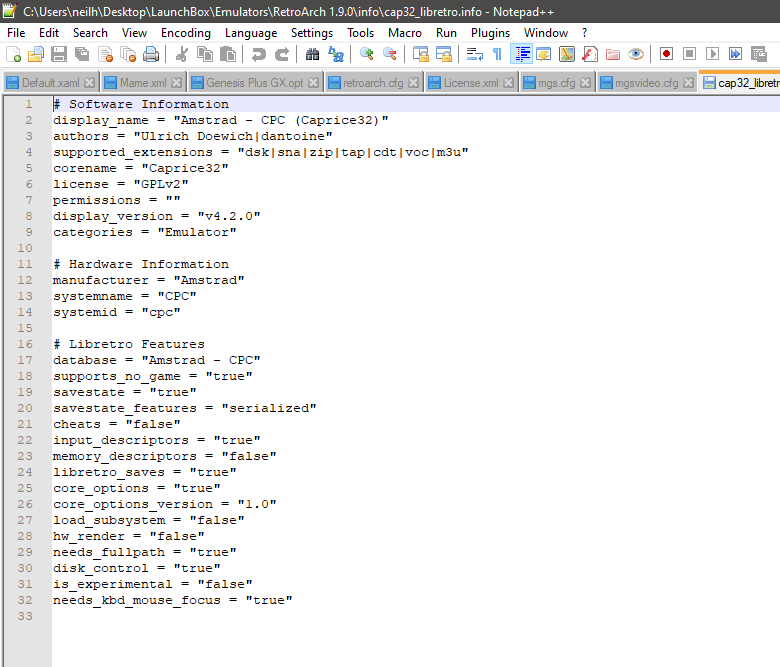Click line number 17 in the margin
This screenshot has height=667, width=780.
tap(25, 360)
